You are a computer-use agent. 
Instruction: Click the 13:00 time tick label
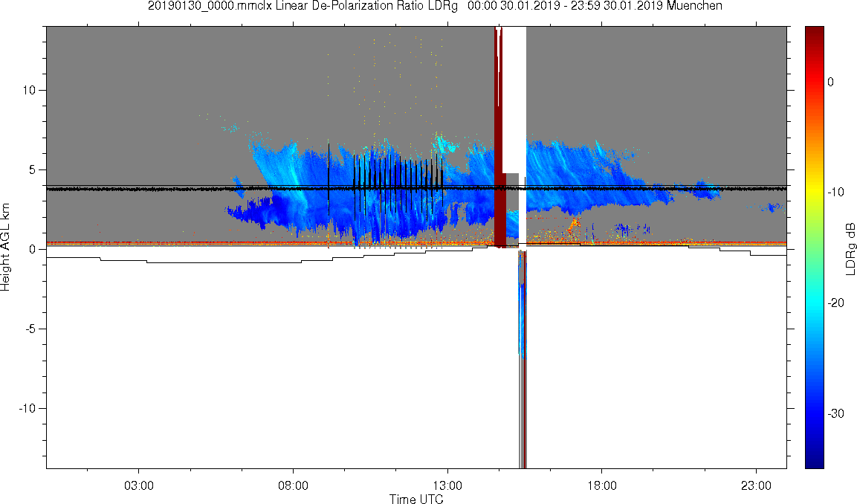(x=447, y=485)
